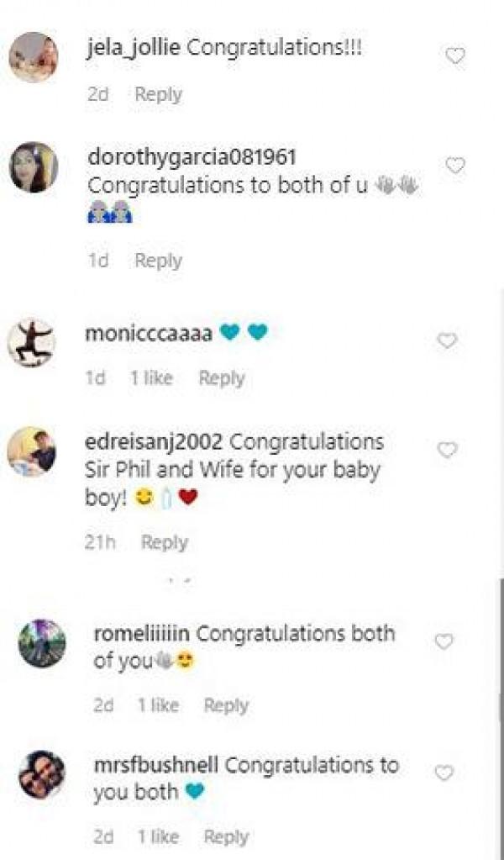Tap heart on mrsfbushnell's comment
Image resolution: width=504 pixels, height=860 pixels.
[x=444, y=773]
